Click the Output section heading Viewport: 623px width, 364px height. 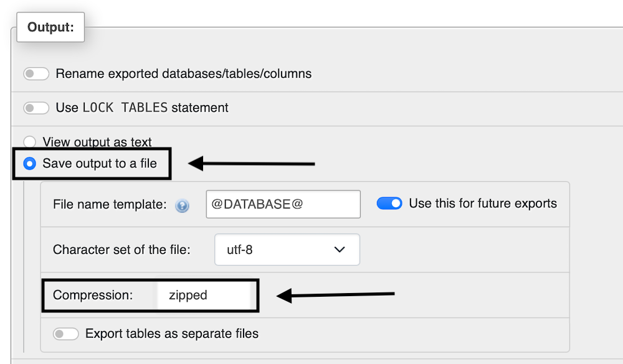(x=50, y=27)
